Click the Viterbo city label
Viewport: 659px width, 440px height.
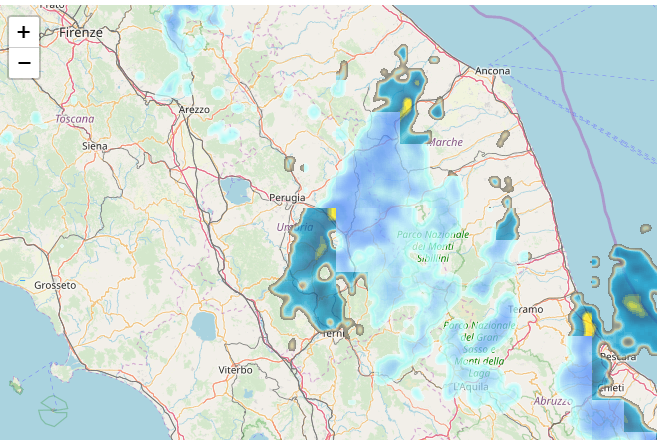tap(236, 370)
